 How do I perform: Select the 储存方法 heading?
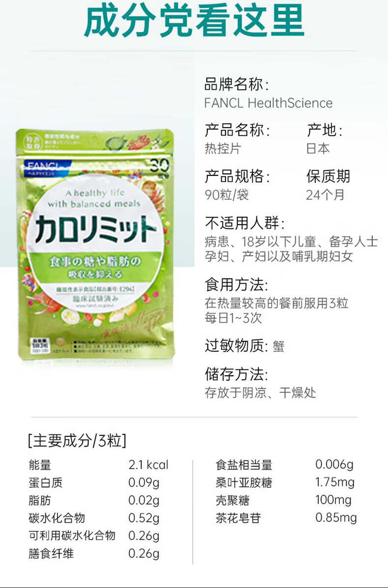236,374
